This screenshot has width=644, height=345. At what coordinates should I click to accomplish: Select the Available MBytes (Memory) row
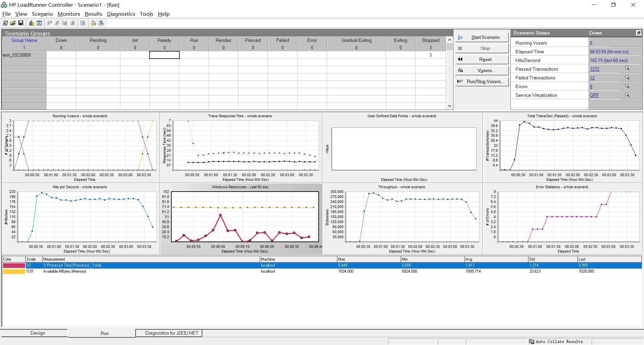click(x=322, y=271)
